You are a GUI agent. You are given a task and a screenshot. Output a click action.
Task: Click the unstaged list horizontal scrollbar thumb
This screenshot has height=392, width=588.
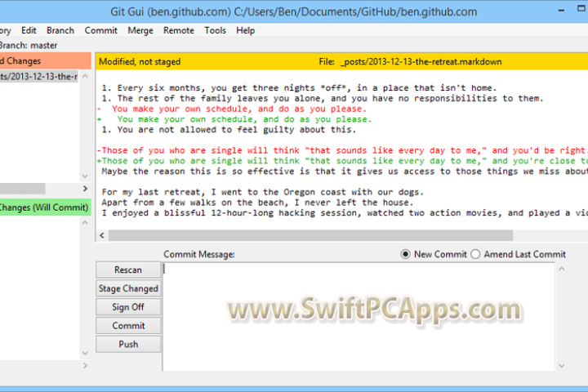(23, 189)
